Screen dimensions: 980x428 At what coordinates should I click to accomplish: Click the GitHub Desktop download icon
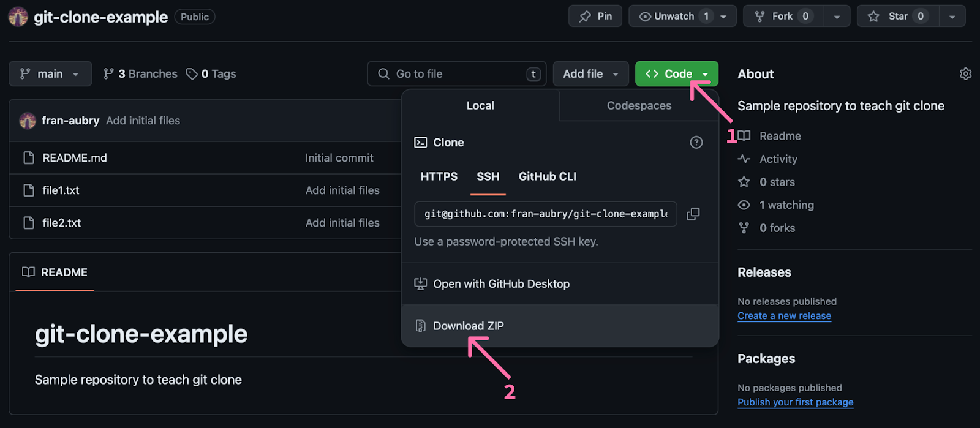(x=421, y=284)
